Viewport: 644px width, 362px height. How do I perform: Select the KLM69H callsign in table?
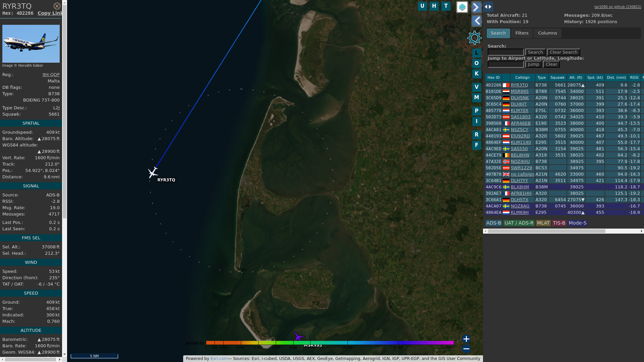[520, 213]
